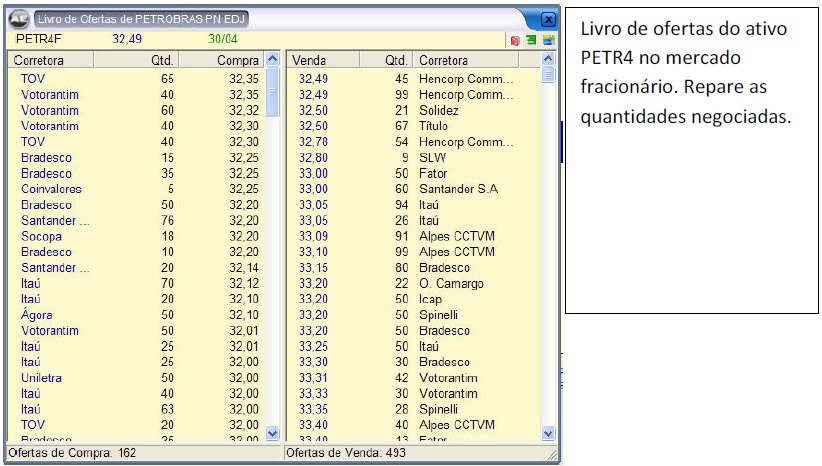The height and width of the screenshot is (466, 822).
Task: Sort by sell-side Qtd. column header
Action: [x=386, y=60]
